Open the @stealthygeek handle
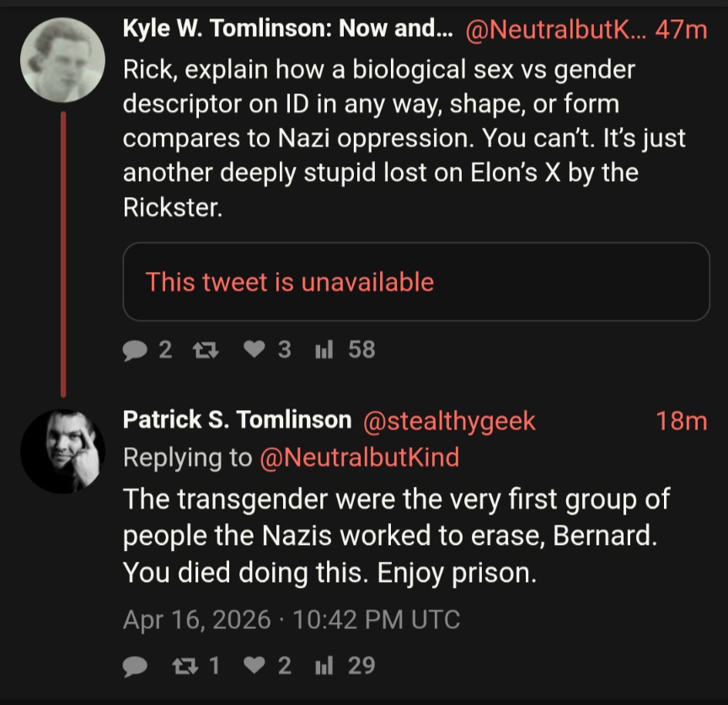 tap(449, 421)
